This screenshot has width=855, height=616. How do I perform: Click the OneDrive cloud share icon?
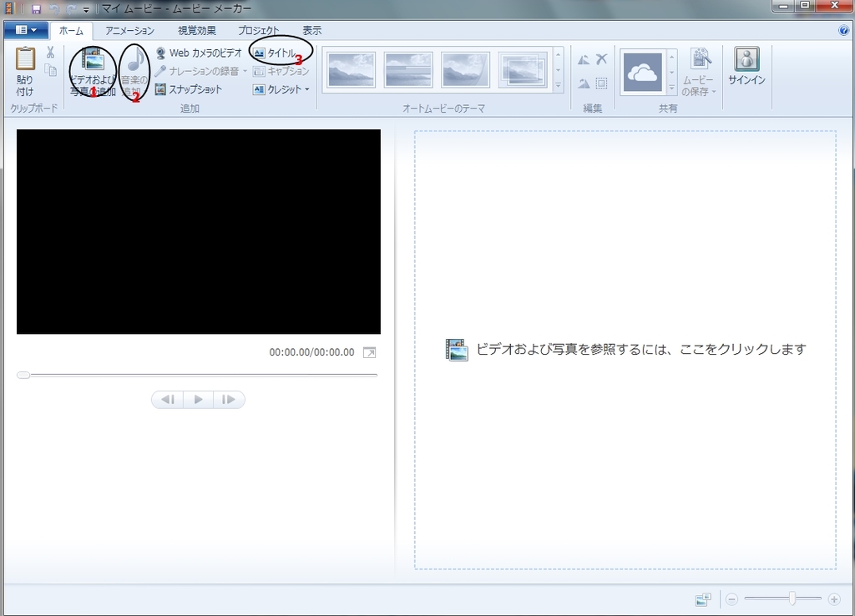[643, 72]
